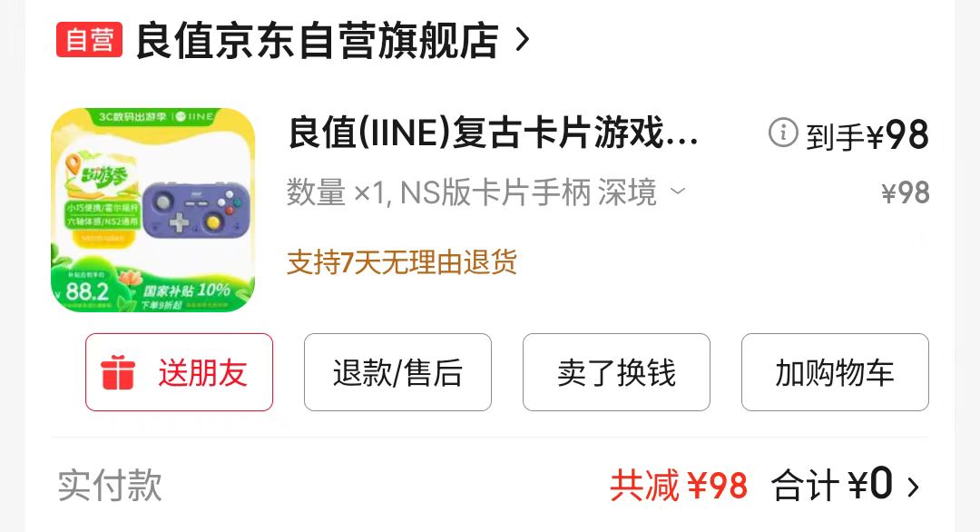Open 良值京东自营旗舰店 store name
The width and height of the screenshot is (980, 532).
tap(317, 40)
